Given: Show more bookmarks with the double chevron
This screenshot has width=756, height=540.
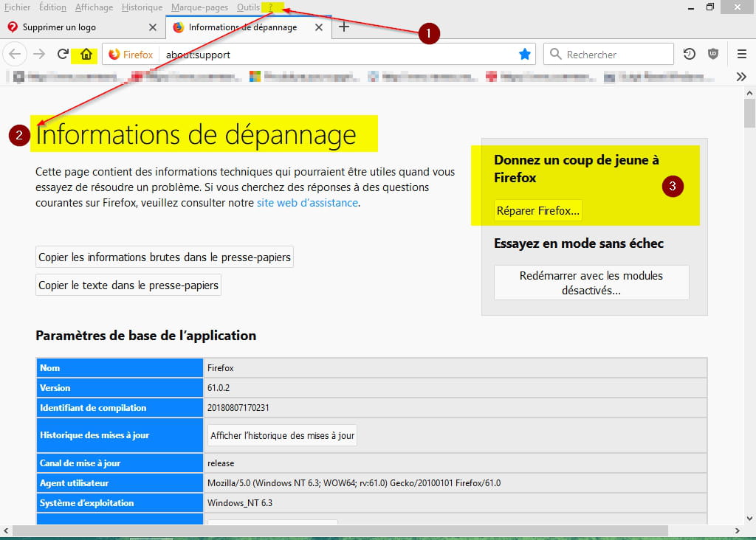Looking at the screenshot, I should coord(741,77).
